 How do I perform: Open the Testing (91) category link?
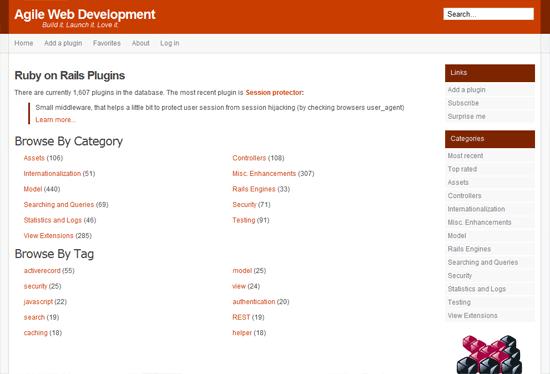(x=243, y=220)
